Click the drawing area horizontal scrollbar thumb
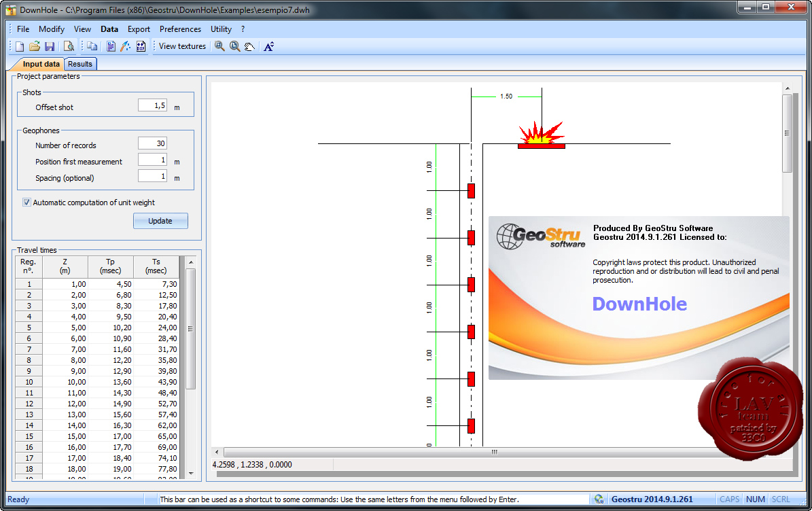This screenshot has width=812, height=511. [x=495, y=452]
